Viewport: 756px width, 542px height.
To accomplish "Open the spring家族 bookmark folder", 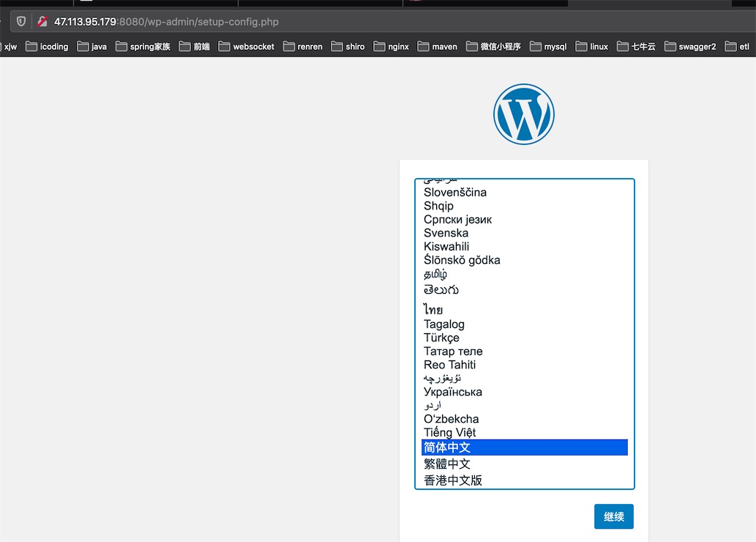I will 143,46.
